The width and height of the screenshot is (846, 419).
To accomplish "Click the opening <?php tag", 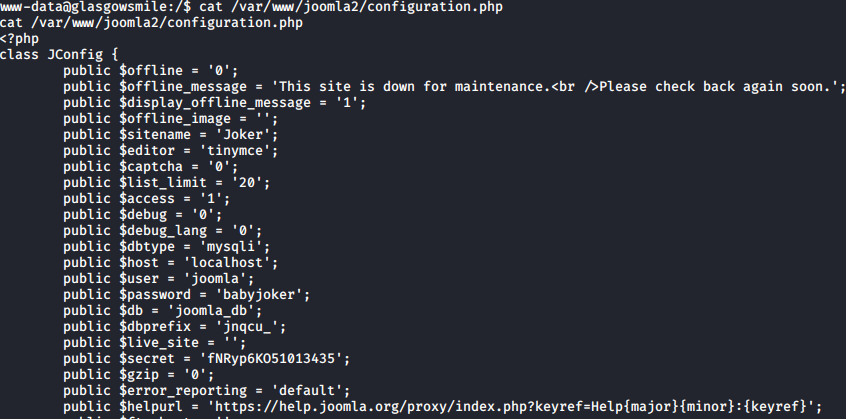I will click(19, 39).
